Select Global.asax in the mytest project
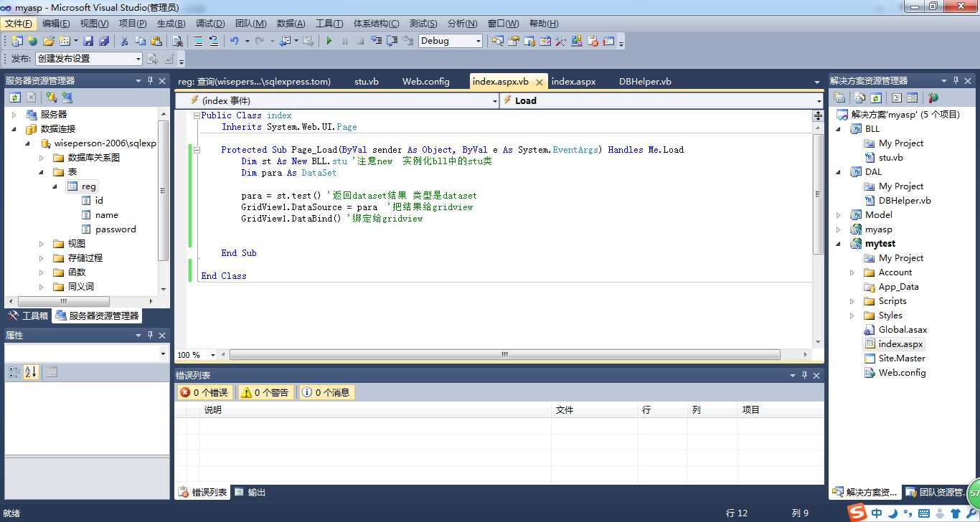This screenshot has height=522, width=980. (x=903, y=330)
